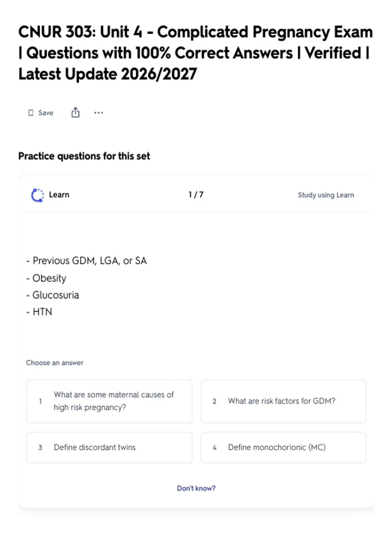The width and height of the screenshot is (392, 556).
Task: Click answer number 2 badge
Action: 214,401
